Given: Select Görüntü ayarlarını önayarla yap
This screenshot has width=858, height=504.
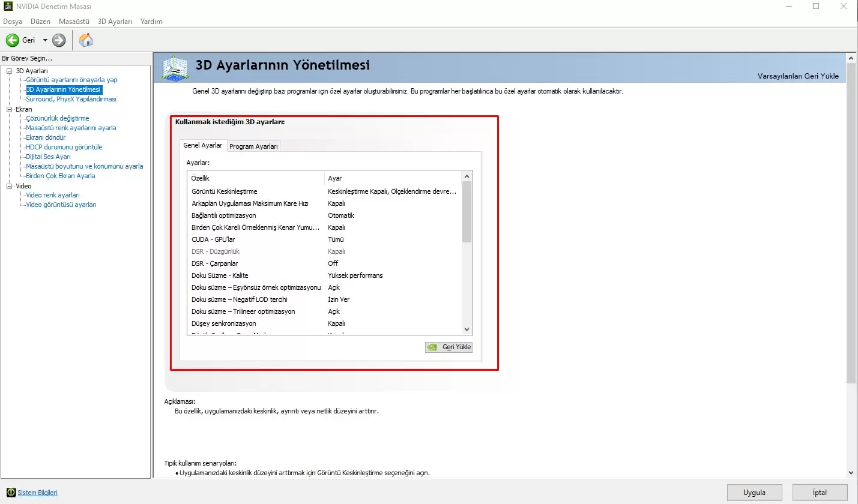Looking at the screenshot, I should pyautogui.click(x=71, y=80).
